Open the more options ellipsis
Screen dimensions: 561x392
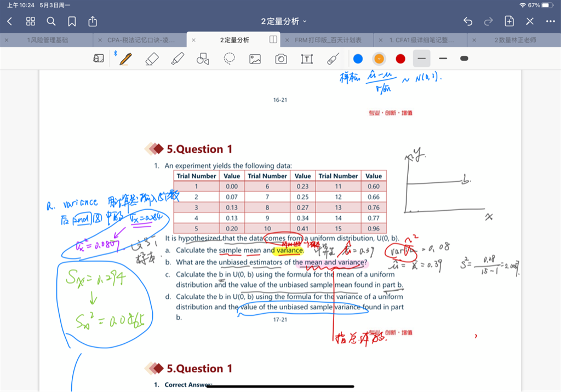(550, 21)
